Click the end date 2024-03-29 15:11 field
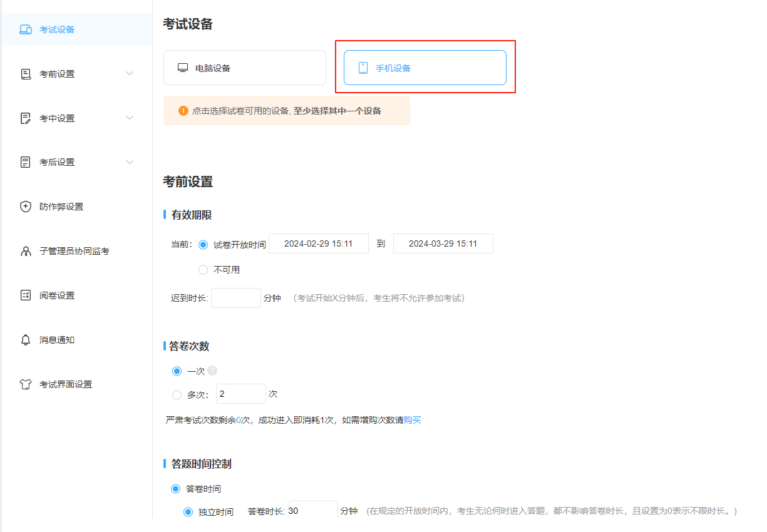Screen dimensions: 767x532 pyautogui.click(x=443, y=243)
